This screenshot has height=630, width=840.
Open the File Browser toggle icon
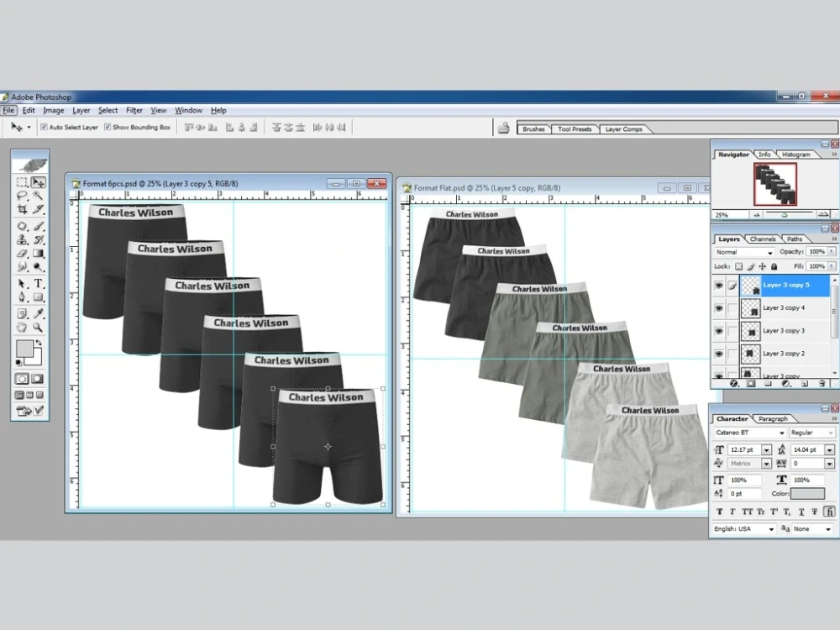tap(503, 128)
